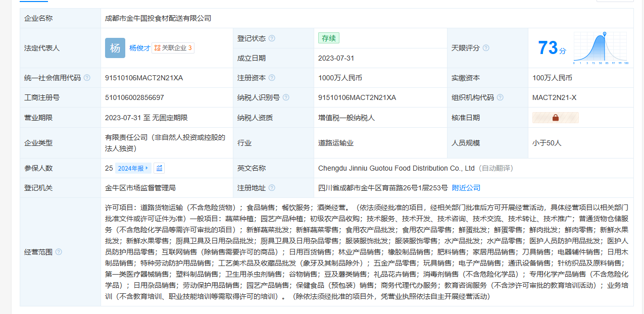Click the company name 成都市金牛国投食材配送有限公司
This screenshot has height=314, width=644.
158,18
